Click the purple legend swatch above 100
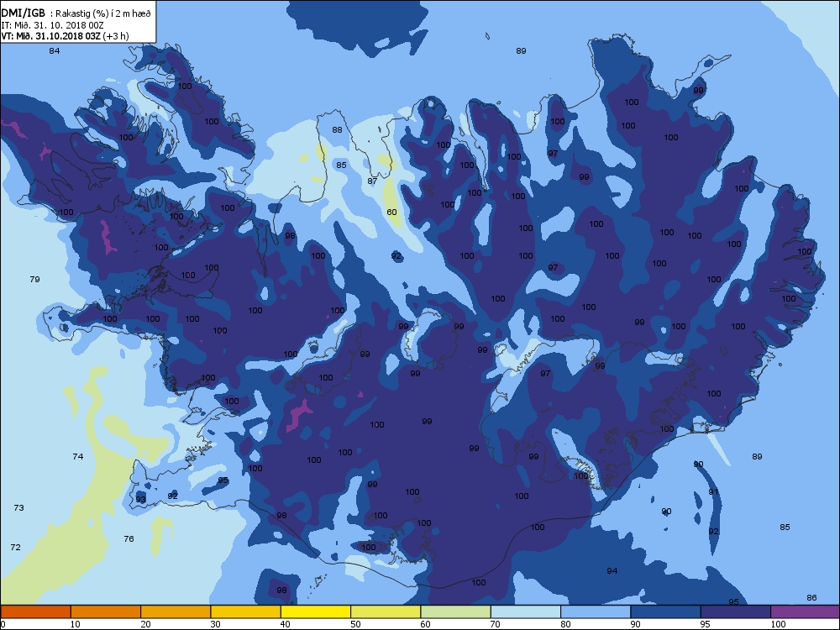Image resolution: width=840 pixels, height=630 pixels. [x=806, y=612]
